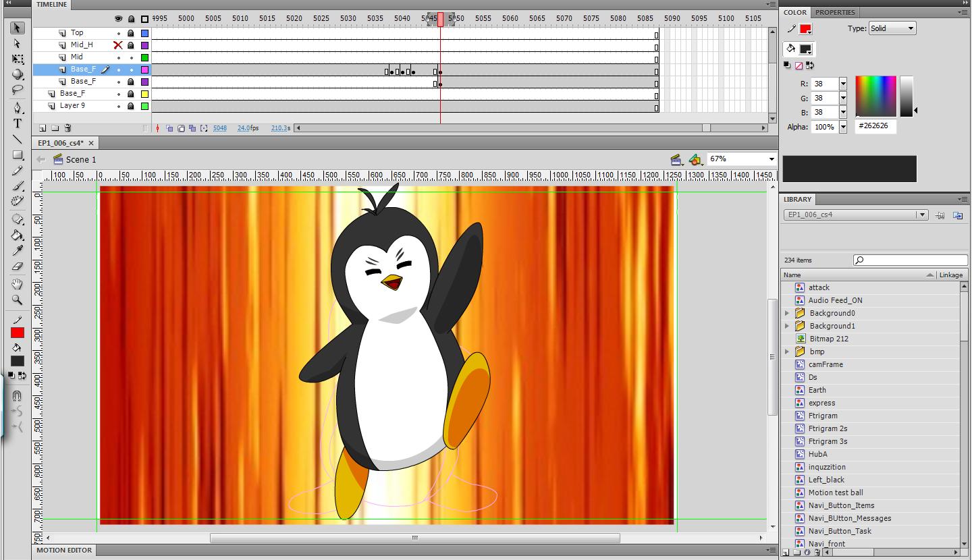972x560 pixels.
Task: Open the G value dropdown arrow
Action: [843, 98]
